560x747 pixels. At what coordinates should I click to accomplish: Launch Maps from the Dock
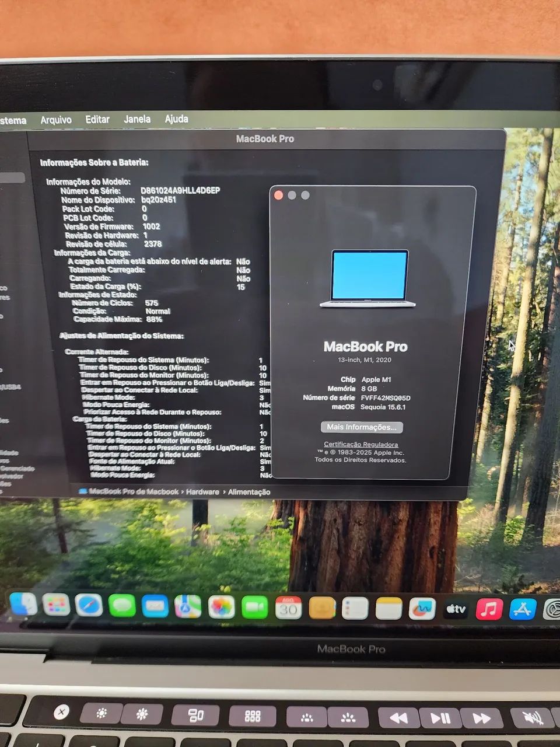(x=188, y=608)
